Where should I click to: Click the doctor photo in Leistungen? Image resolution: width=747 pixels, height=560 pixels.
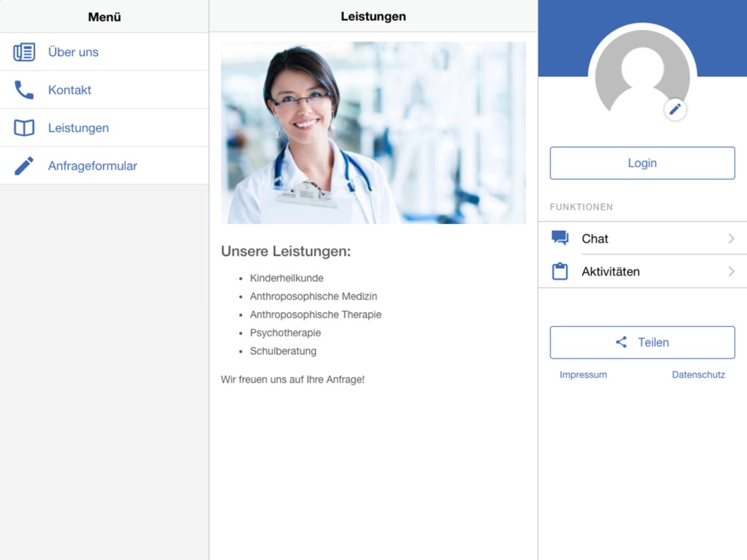pos(373,133)
